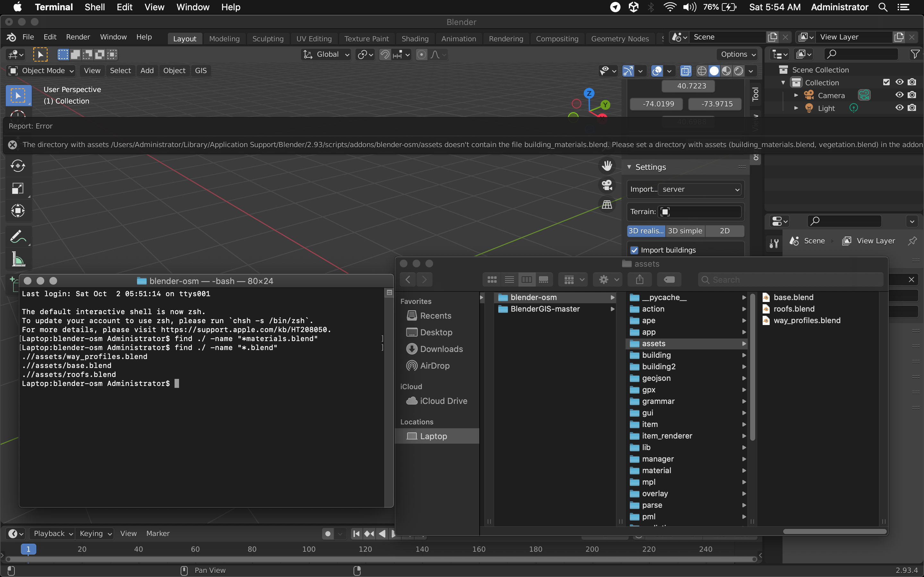924x577 pixels.
Task: Uncheck the Collection checkbox in the outliner
Action: click(886, 82)
